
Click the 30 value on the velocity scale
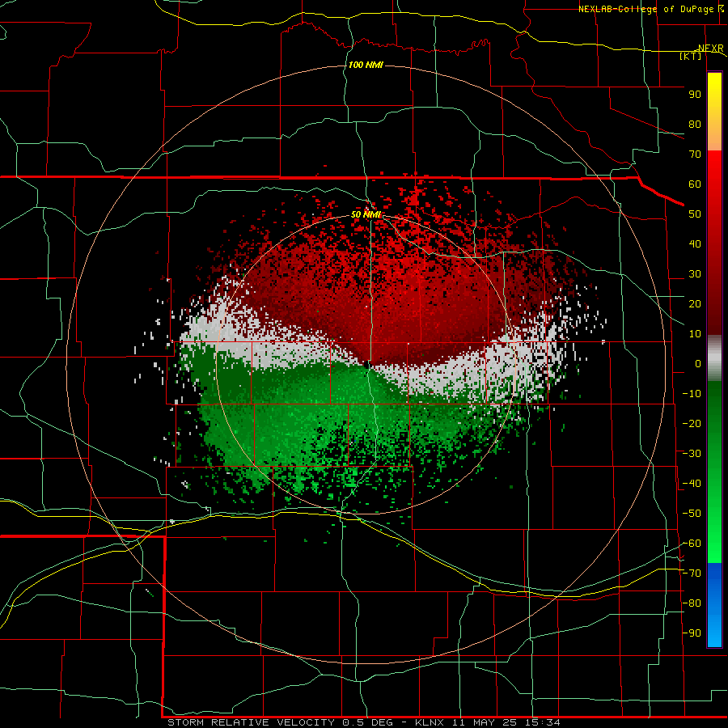[x=695, y=274]
